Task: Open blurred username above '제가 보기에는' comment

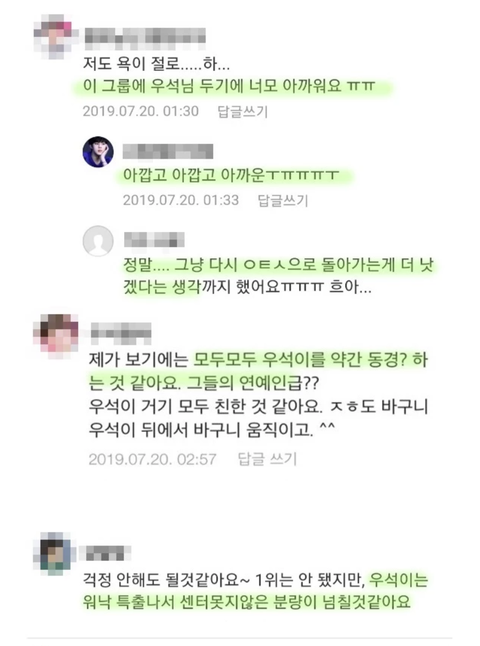Action: pyautogui.click(x=121, y=332)
